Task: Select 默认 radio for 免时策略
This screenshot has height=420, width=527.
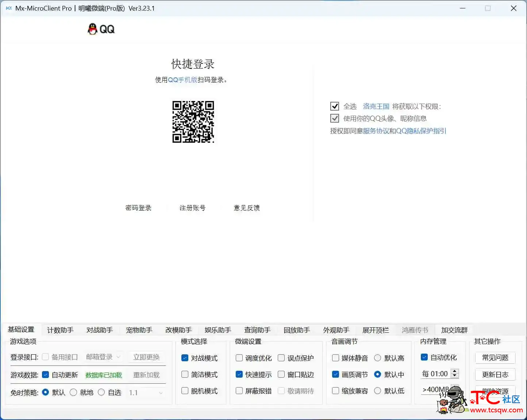Action: [x=46, y=392]
